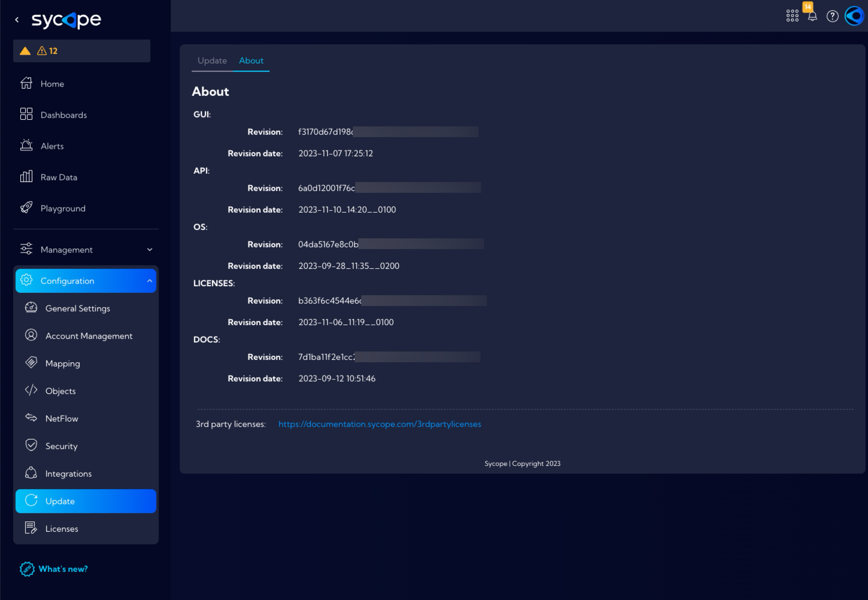Click the NetFlow arrows icon
868x600 pixels.
tap(31, 418)
